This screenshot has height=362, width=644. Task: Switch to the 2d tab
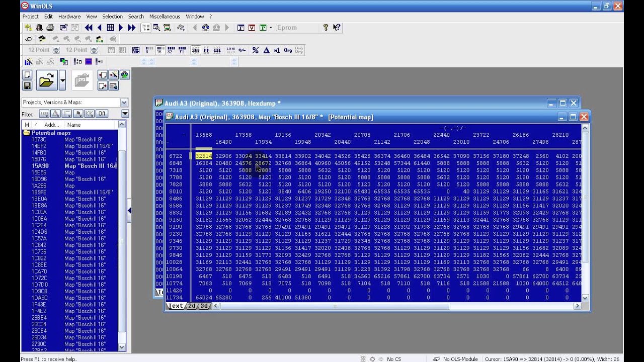192,306
